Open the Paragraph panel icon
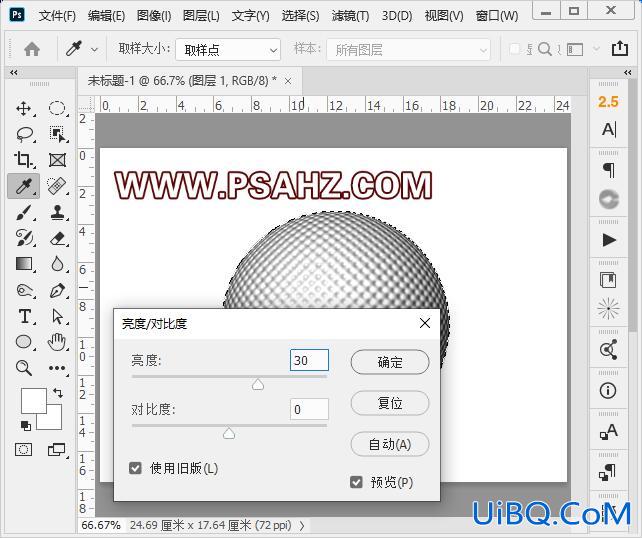 click(609, 170)
